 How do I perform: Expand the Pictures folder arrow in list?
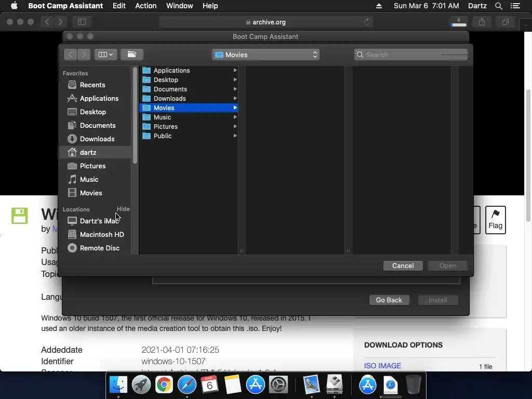235,126
